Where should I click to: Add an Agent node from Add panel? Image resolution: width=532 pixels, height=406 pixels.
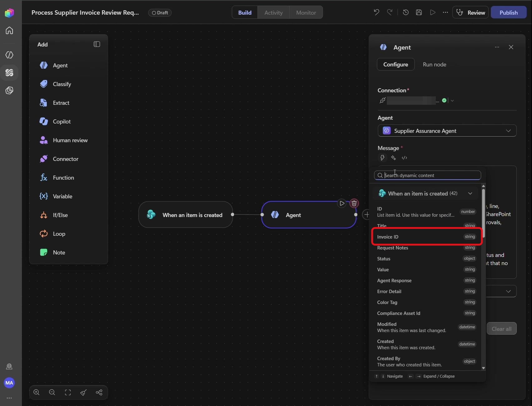tap(69, 65)
